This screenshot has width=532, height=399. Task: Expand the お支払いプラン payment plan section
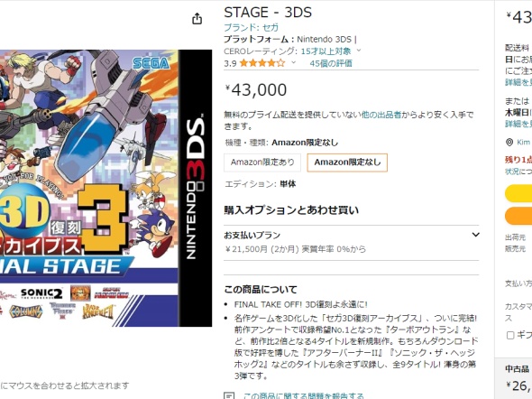pyautogui.click(x=351, y=243)
